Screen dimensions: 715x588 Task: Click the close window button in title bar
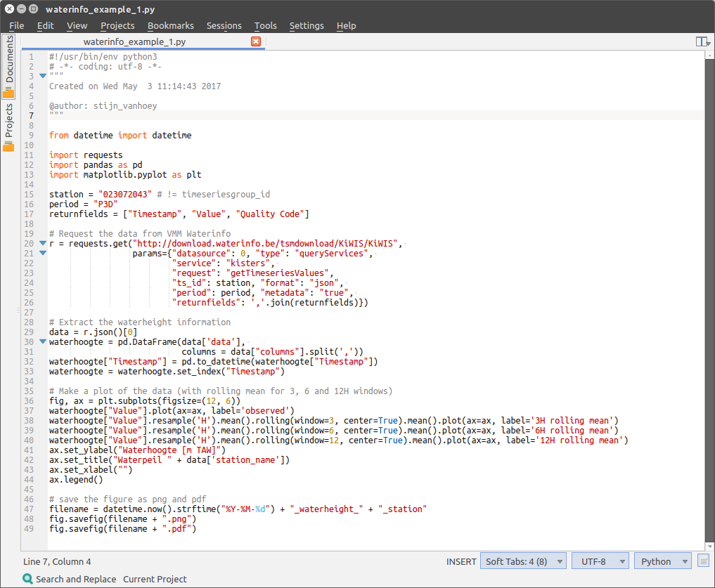[x=9, y=8]
